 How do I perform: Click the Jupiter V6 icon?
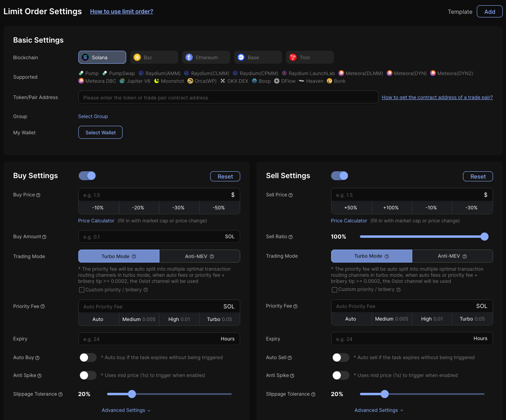click(122, 81)
